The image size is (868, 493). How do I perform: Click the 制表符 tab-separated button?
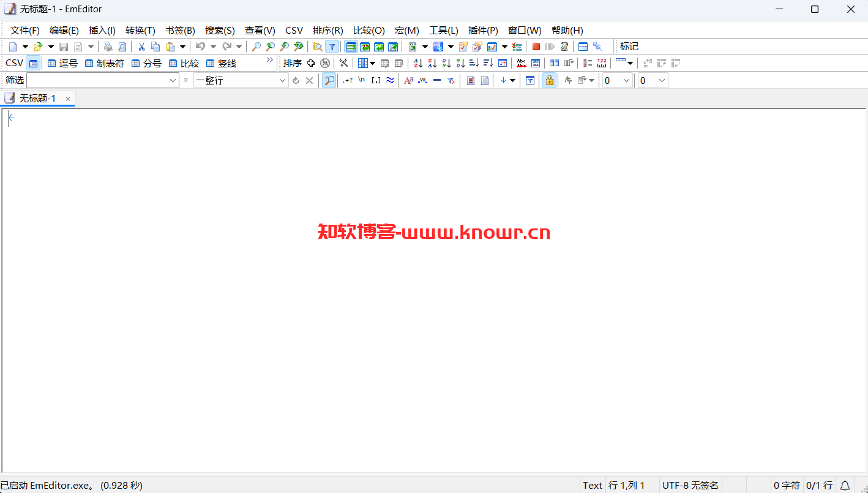pos(105,63)
